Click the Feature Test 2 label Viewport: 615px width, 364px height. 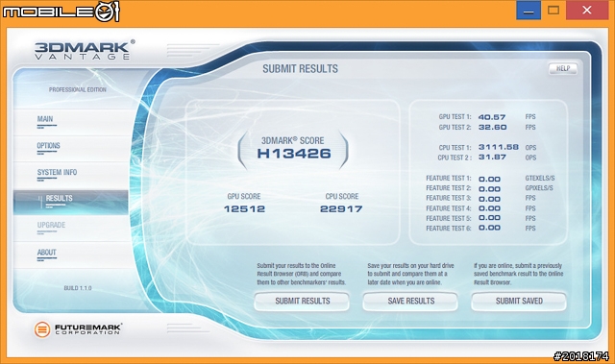[x=449, y=188]
